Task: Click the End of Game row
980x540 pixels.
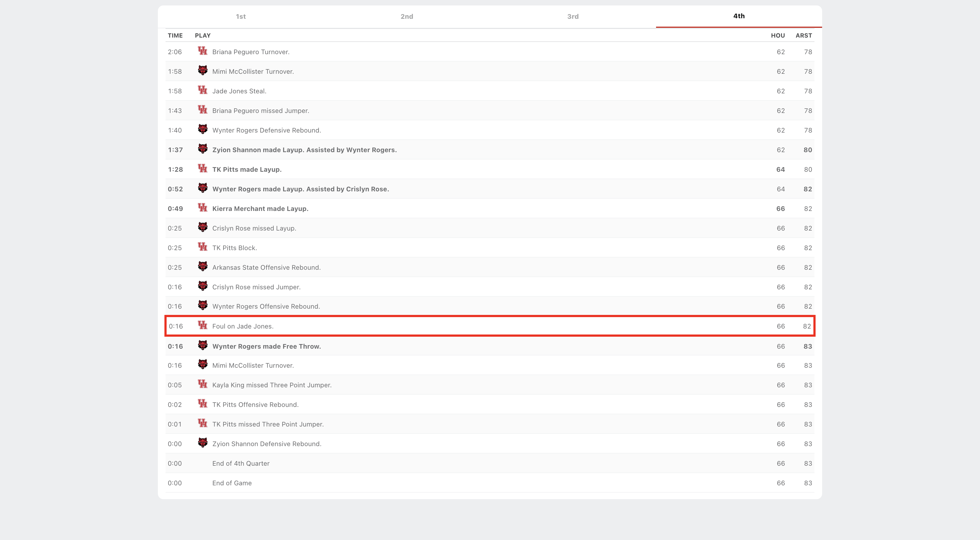Action: [x=232, y=483]
